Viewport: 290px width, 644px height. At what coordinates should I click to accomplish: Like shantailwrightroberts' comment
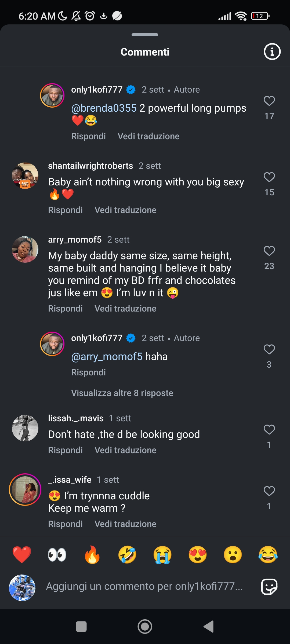[x=269, y=177]
